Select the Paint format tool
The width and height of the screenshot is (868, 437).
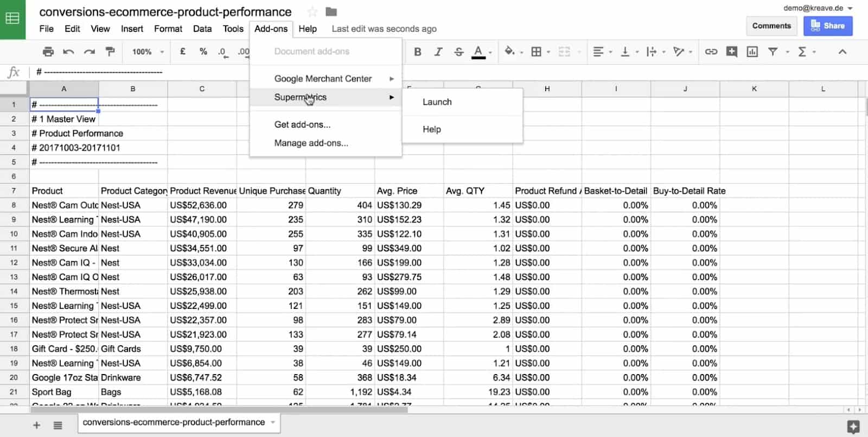coord(110,52)
